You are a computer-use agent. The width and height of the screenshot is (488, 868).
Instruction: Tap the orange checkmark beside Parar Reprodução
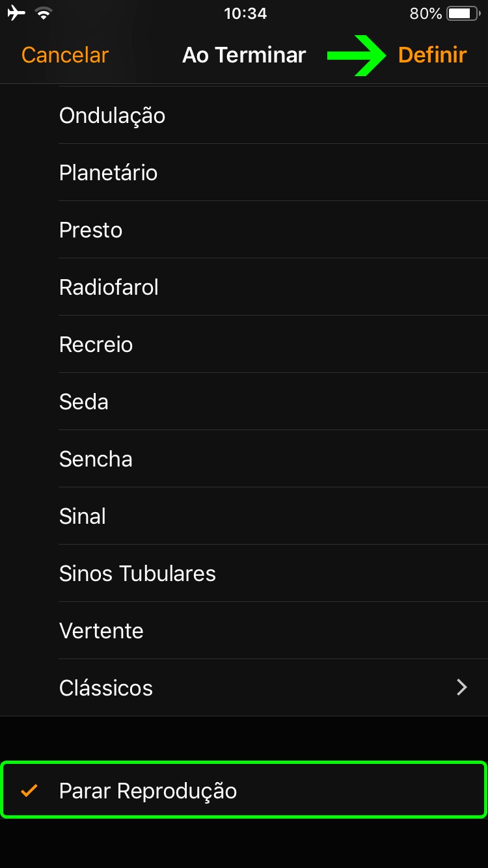point(29,791)
